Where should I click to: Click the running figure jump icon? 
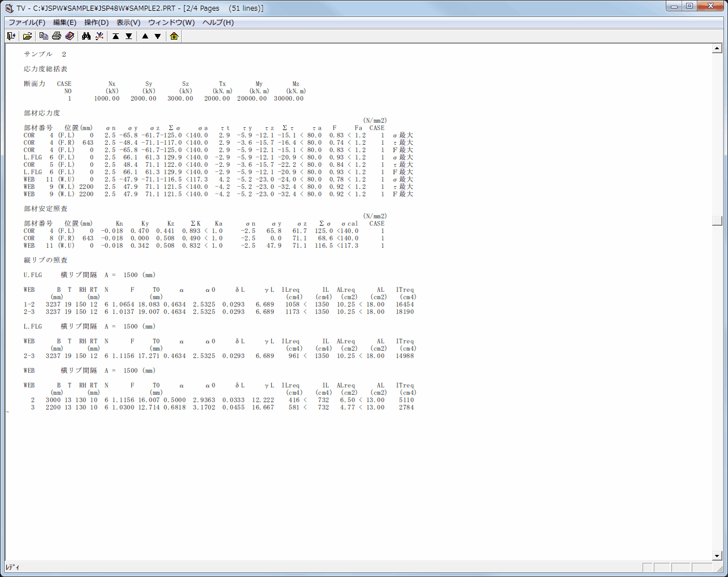click(100, 36)
